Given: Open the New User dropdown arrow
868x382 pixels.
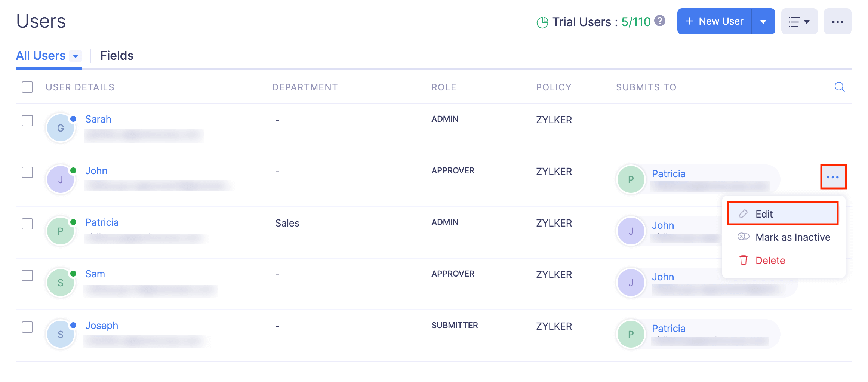Looking at the screenshot, I should (763, 21).
